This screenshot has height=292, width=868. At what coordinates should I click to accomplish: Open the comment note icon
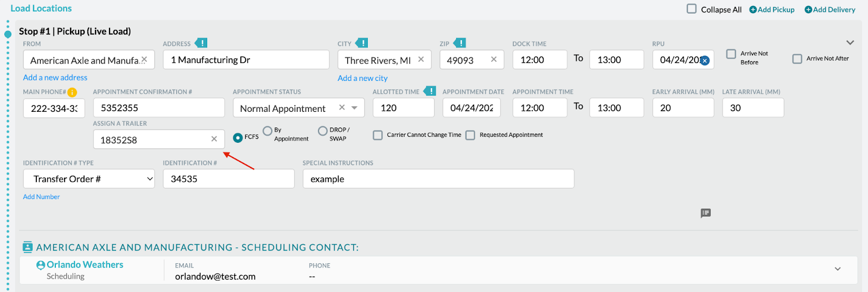click(705, 213)
